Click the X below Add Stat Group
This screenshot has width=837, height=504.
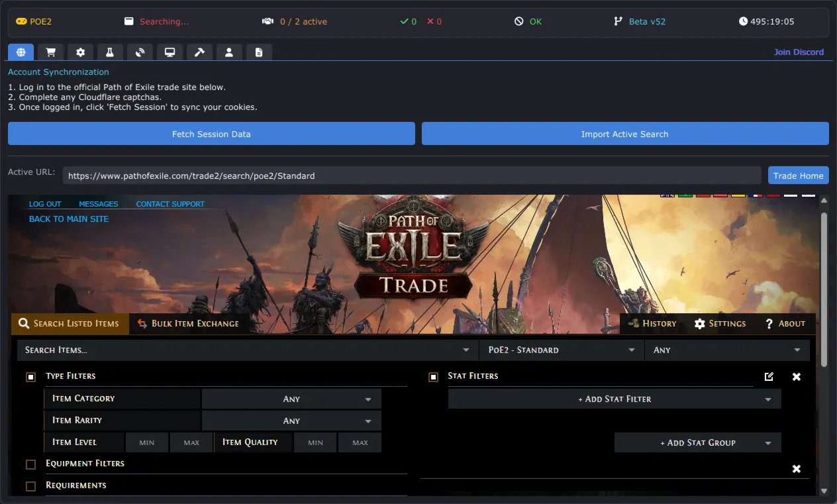point(797,468)
